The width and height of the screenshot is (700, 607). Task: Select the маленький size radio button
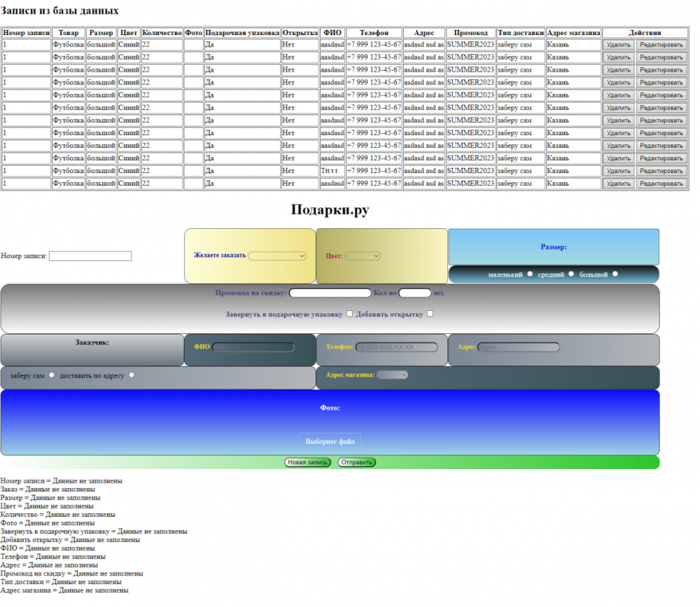[x=530, y=274]
